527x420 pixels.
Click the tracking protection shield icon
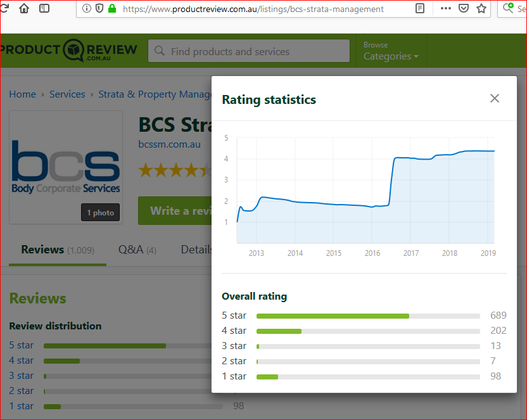click(99, 9)
